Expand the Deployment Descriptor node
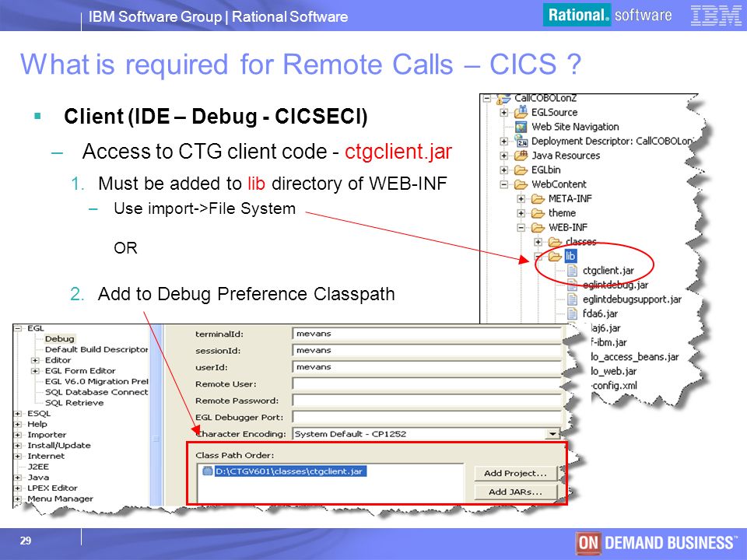Viewport: 747px width, 560px height. (503, 142)
